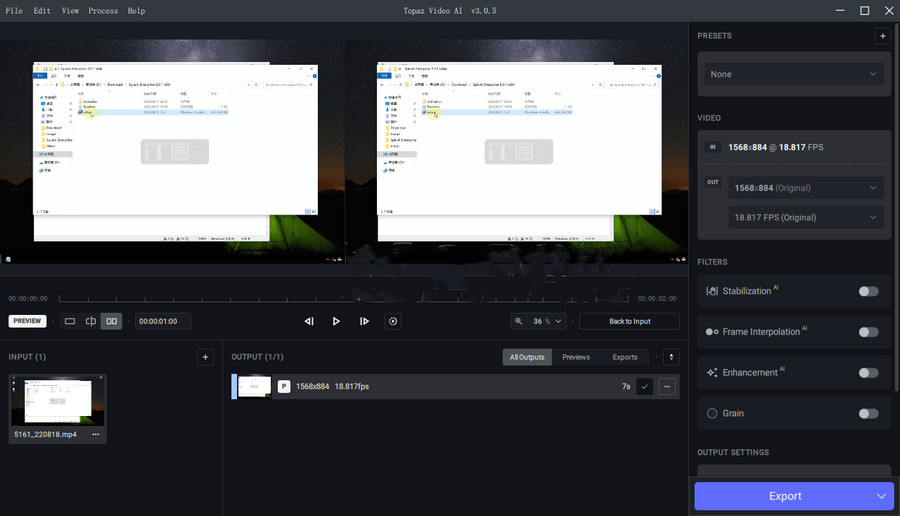Select single view layout icon

(x=69, y=321)
